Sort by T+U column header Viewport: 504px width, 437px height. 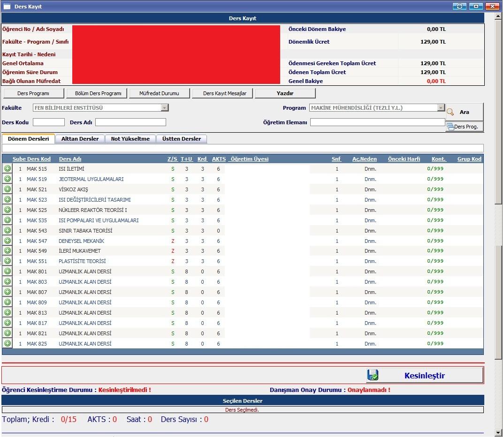186,159
